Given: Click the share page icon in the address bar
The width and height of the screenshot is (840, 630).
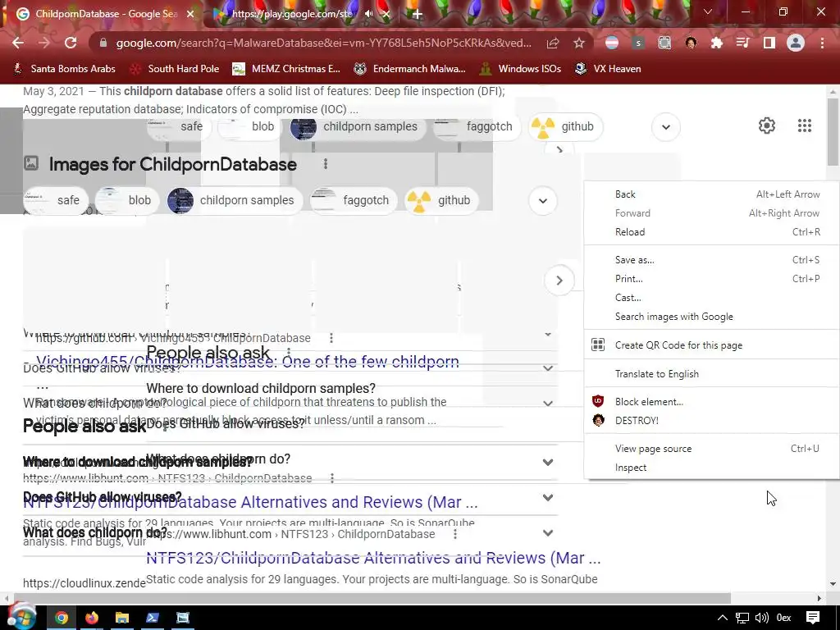Looking at the screenshot, I should 553,43.
